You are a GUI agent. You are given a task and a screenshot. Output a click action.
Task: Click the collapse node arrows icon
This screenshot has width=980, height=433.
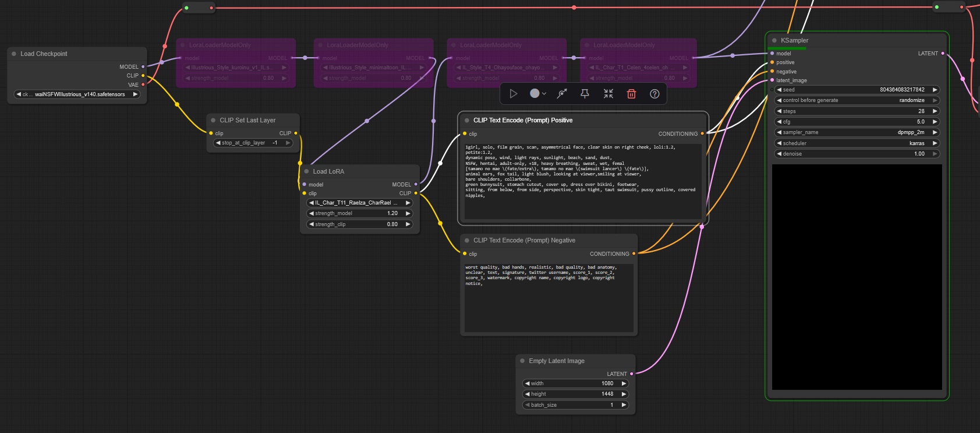coord(608,94)
